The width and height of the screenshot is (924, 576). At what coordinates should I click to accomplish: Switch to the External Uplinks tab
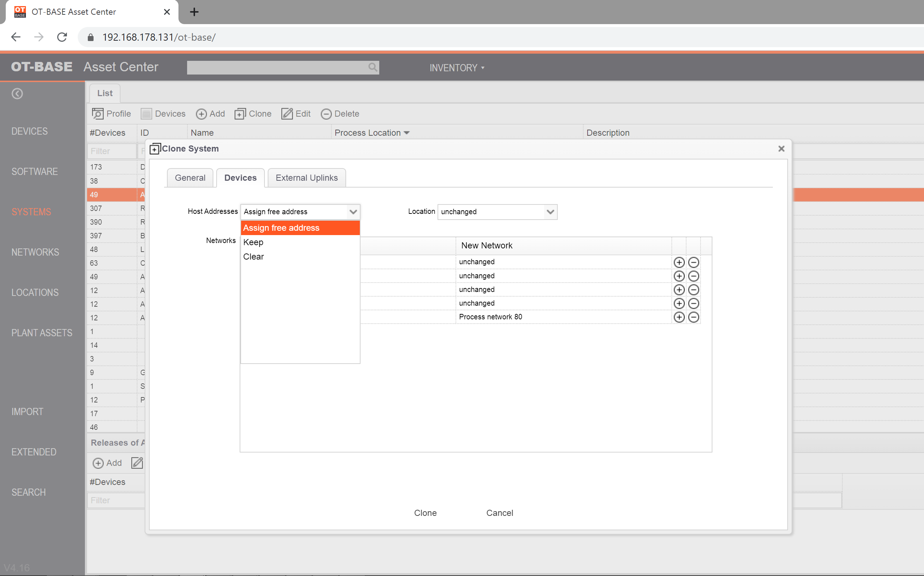point(307,178)
